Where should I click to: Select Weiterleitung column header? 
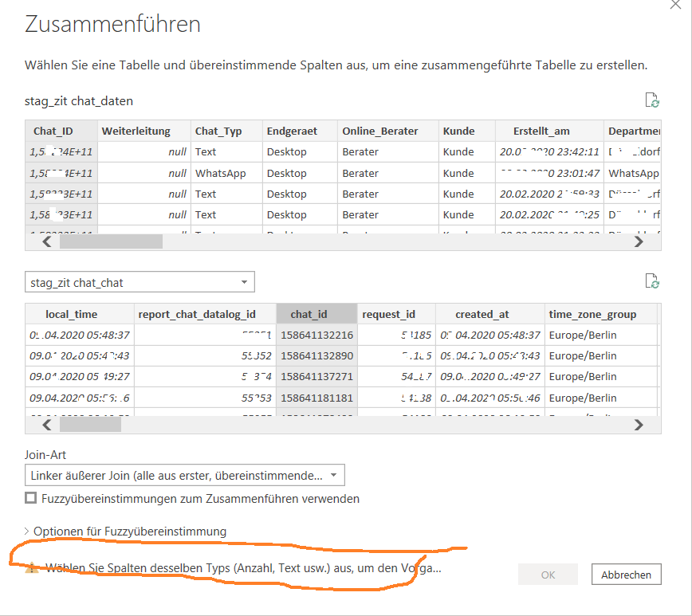[144, 131]
